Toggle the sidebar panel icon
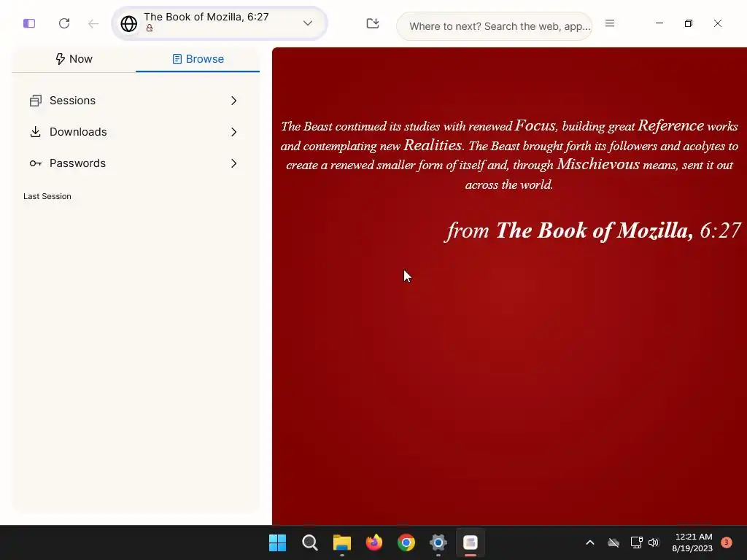The image size is (747, 560). coord(29,23)
